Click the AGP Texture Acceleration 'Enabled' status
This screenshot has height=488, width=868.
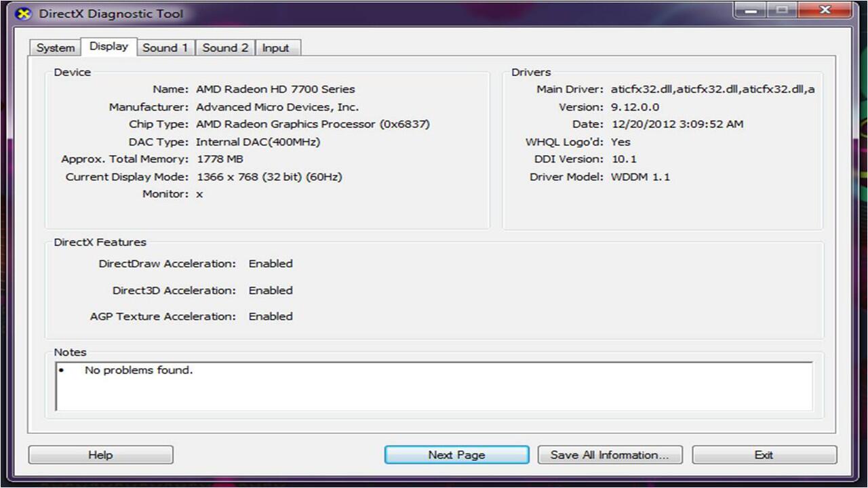(x=271, y=317)
